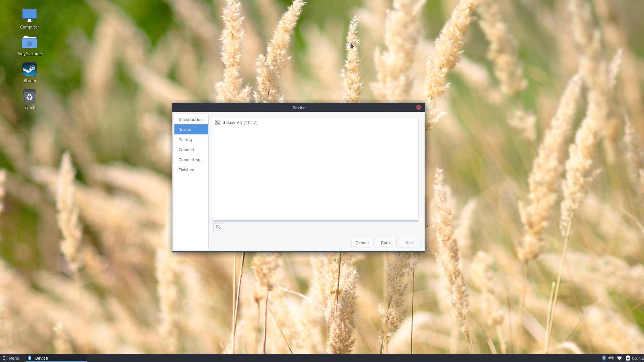This screenshot has height=362, width=644.
Task: Select the Connecting... step in sidebar
Action: tap(191, 160)
